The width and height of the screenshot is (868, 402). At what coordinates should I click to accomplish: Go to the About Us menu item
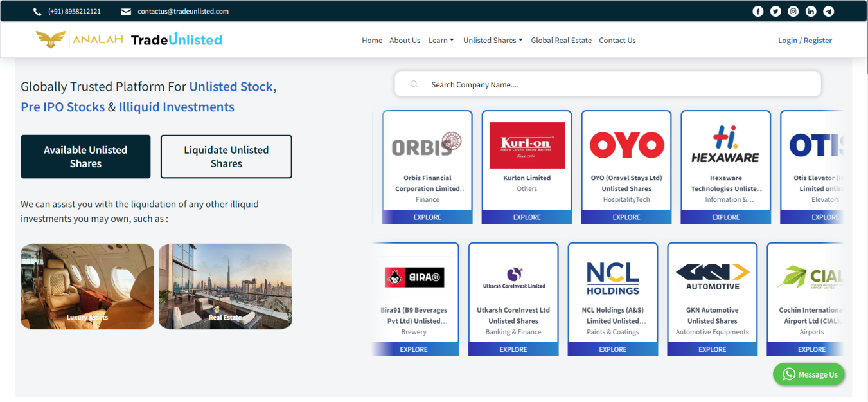coord(405,40)
